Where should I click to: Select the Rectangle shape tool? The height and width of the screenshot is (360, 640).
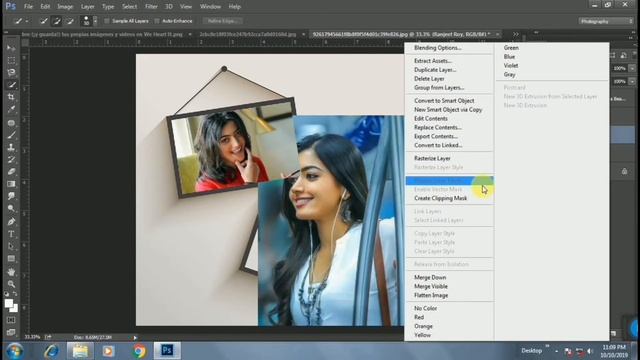tap(11, 259)
